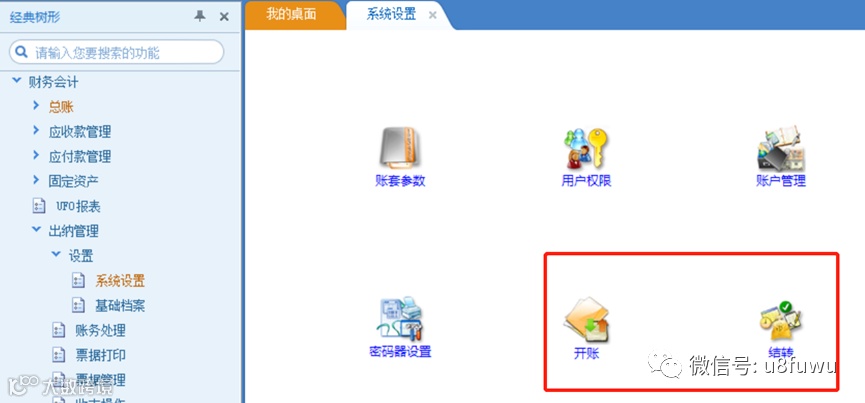865x403 pixels.
Task: Expand the 固定资产 node
Action: pos(36,180)
